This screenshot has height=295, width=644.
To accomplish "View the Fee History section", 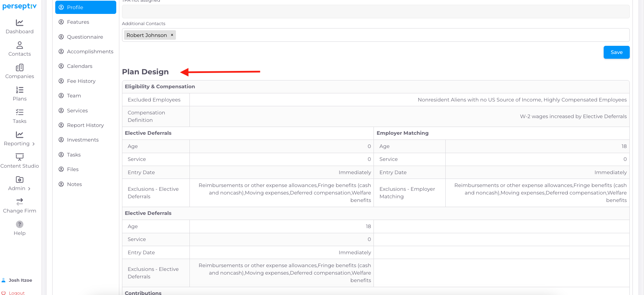I will (81, 81).
